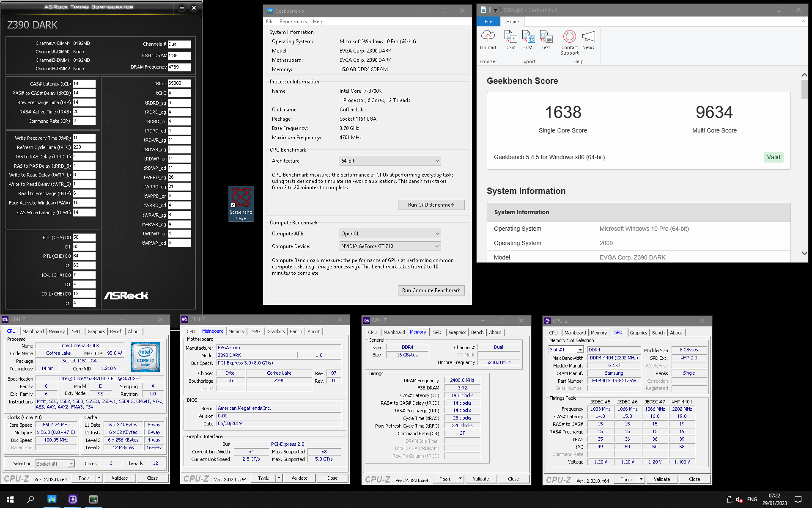Click Geekbench results vertical scrollbar thumb
This screenshot has width=812, height=508.
pyautogui.click(x=804, y=89)
